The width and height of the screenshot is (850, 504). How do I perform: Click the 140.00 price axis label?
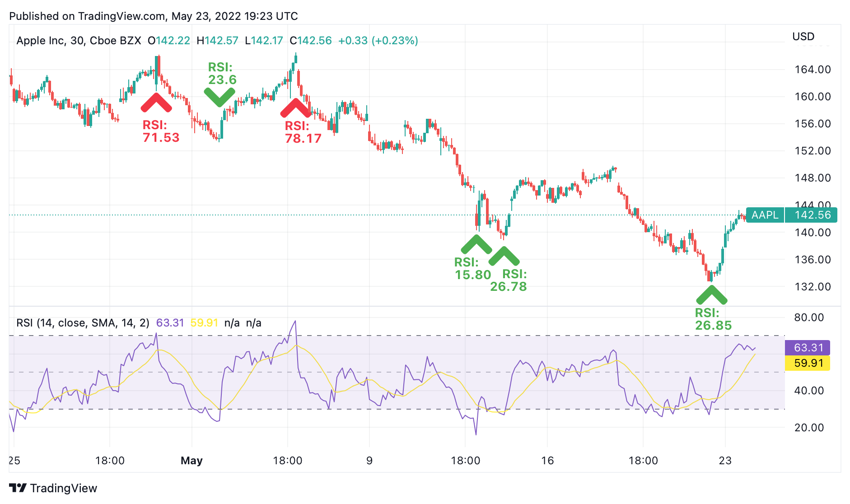tap(813, 233)
